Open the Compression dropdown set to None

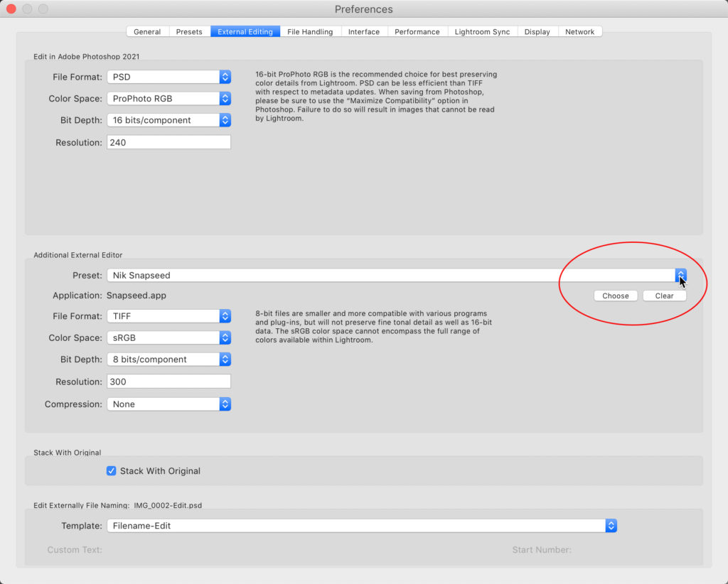(x=168, y=404)
